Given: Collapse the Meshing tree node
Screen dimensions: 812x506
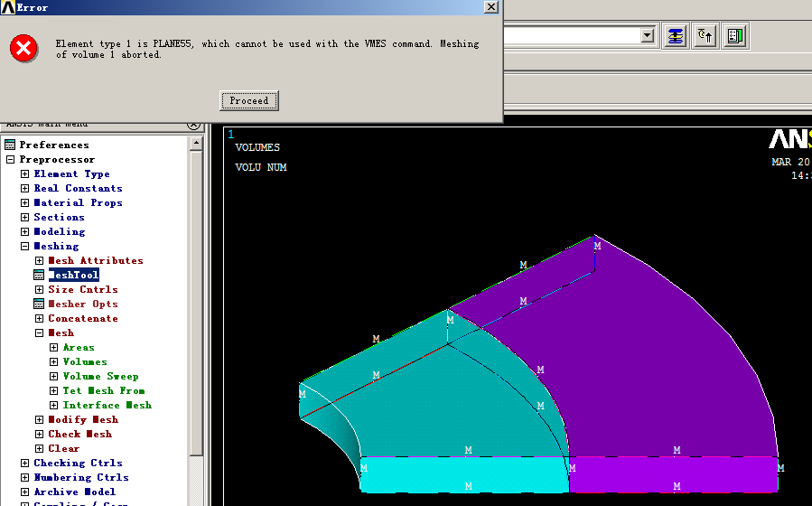Looking at the screenshot, I should [x=24, y=246].
